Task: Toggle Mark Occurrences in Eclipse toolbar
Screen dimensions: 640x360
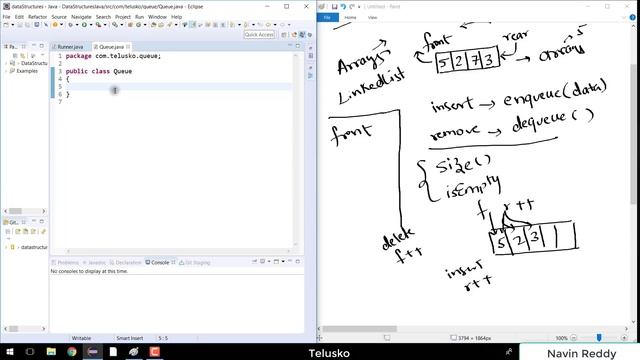Action: tap(193, 25)
